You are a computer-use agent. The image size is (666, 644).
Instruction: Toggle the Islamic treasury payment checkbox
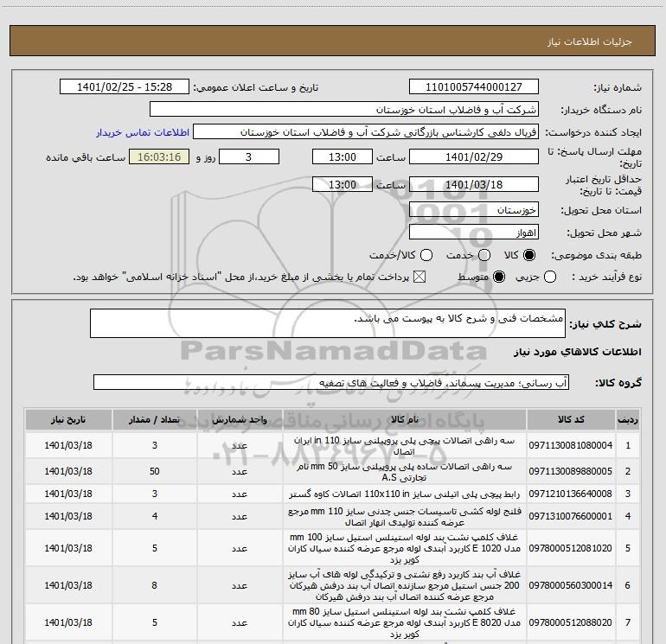pos(419,277)
